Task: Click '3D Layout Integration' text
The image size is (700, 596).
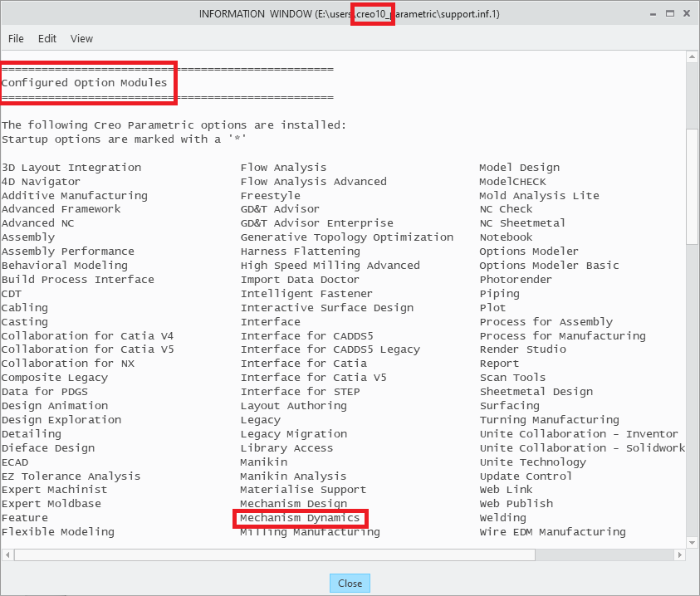Action: click(x=71, y=168)
